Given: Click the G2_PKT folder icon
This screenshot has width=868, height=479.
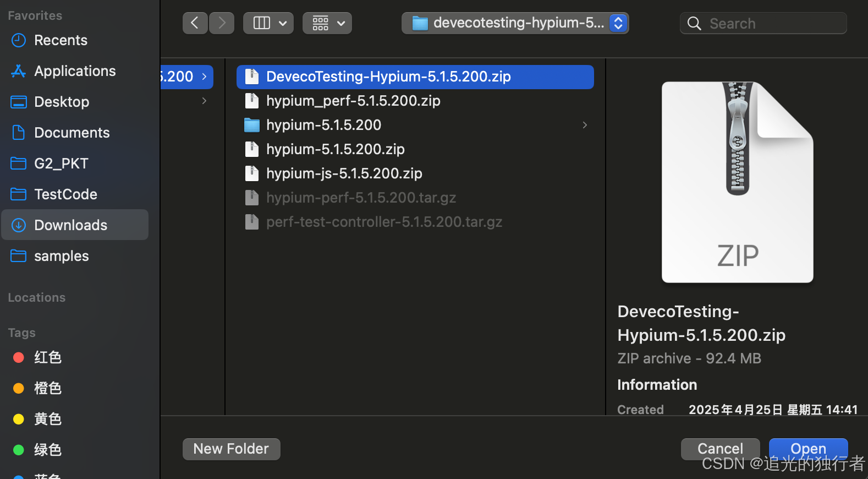Looking at the screenshot, I should click(19, 164).
